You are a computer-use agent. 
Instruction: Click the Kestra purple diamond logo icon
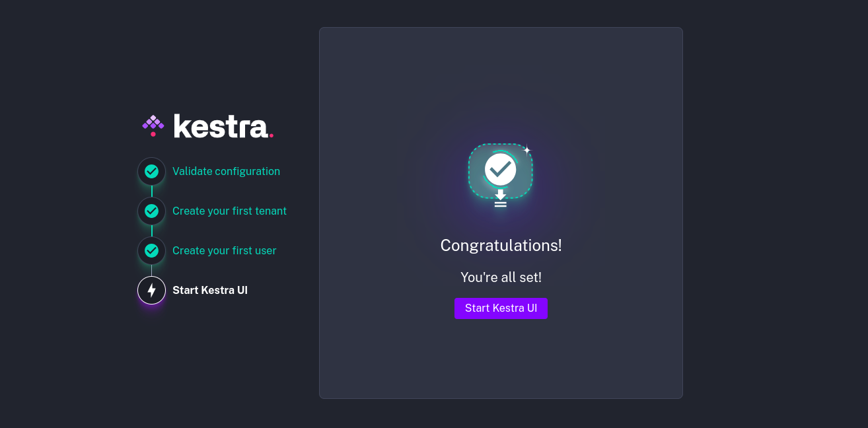pyautogui.click(x=153, y=125)
